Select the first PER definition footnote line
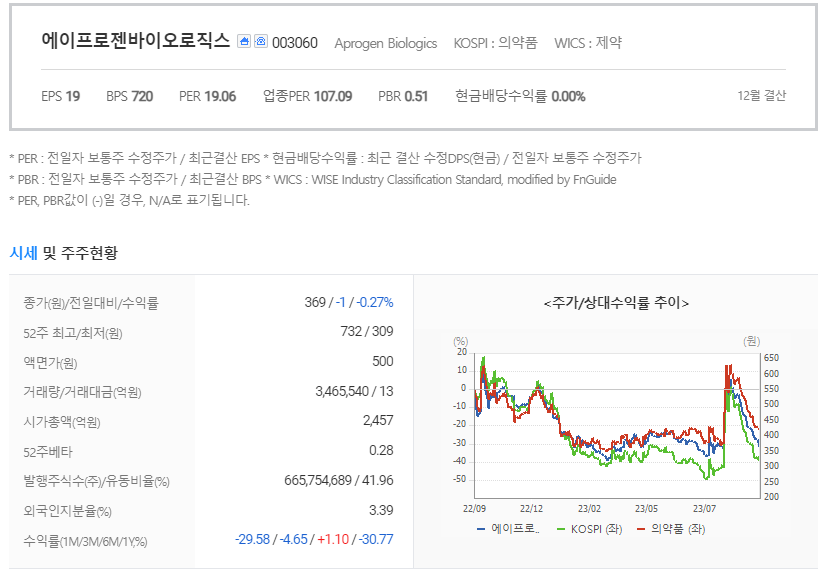This screenshot has height=578, width=826. [325, 158]
